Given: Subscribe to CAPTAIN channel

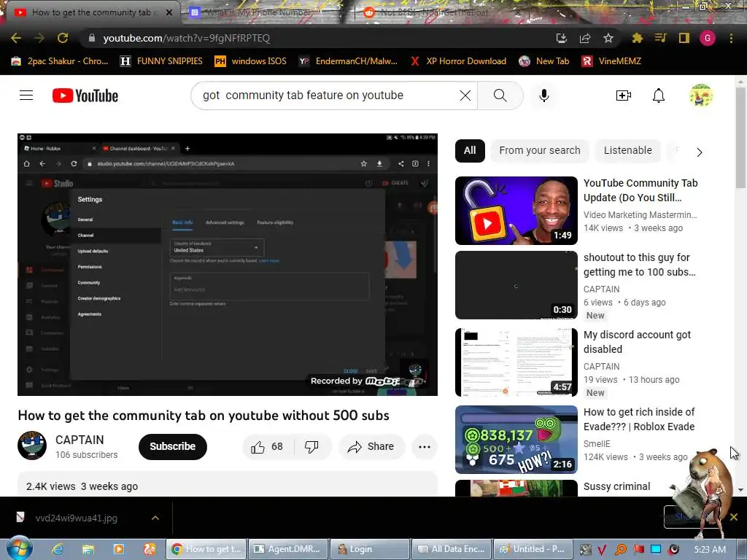Looking at the screenshot, I should pyautogui.click(x=172, y=447).
